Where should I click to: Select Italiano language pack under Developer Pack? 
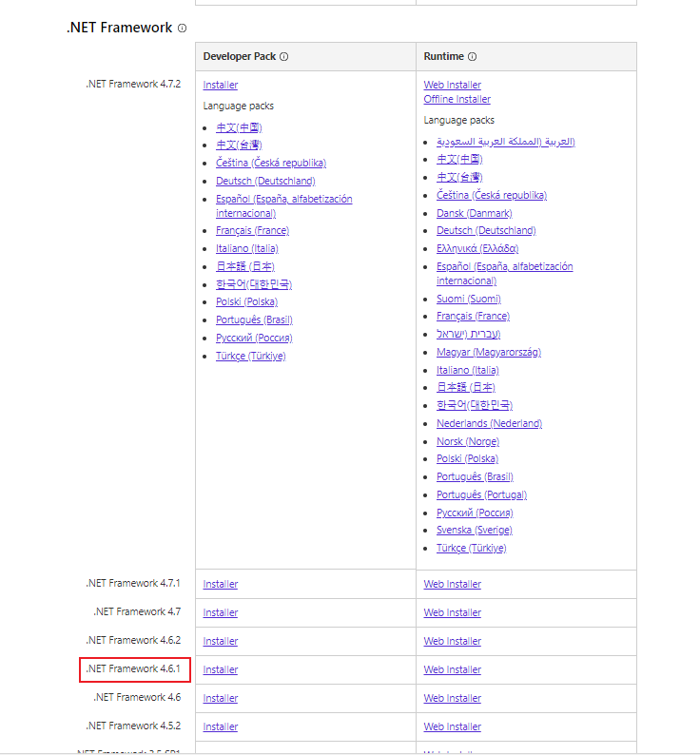click(x=247, y=248)
